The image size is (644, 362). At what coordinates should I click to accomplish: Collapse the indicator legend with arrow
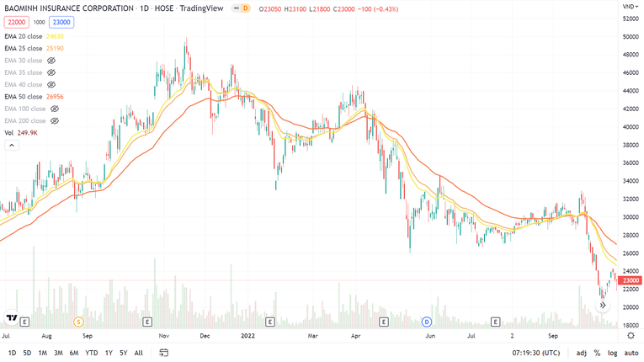point(12,145)
